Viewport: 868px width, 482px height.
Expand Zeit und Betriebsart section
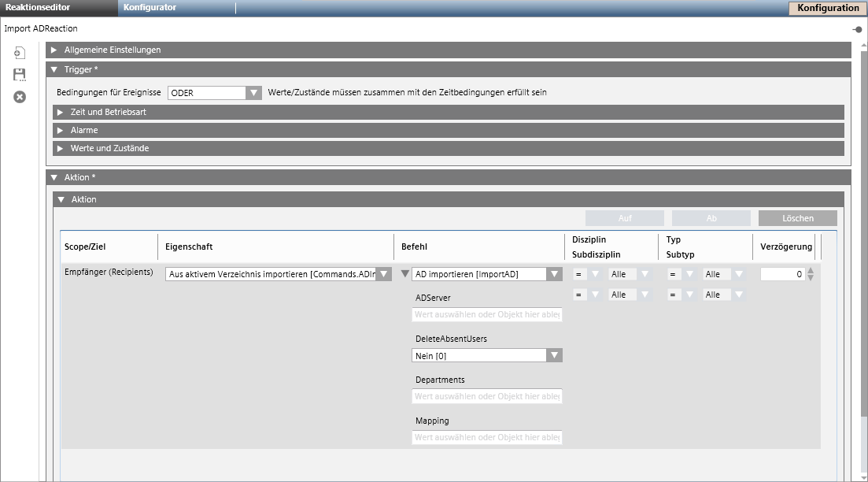coord(60,112)
